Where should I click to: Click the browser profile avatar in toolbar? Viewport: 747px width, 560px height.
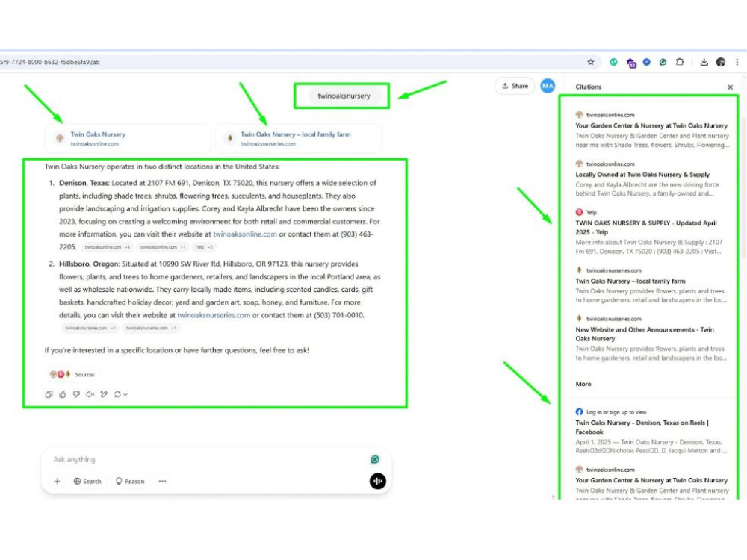pyautogui.click(x=721, y=62)
